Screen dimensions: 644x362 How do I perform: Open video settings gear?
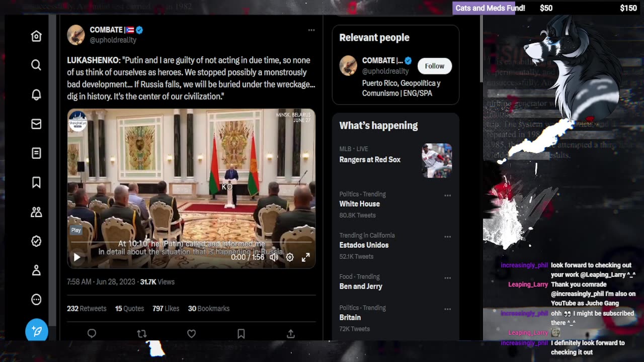coord(290,257)
